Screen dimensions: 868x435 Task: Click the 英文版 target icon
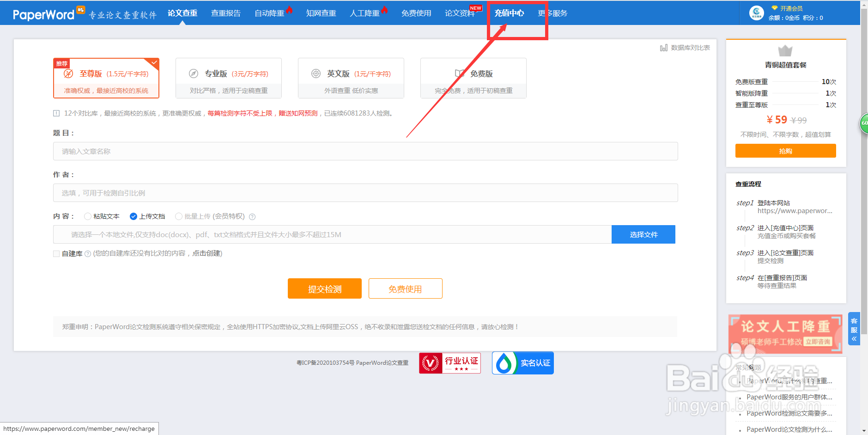[316, 74]
